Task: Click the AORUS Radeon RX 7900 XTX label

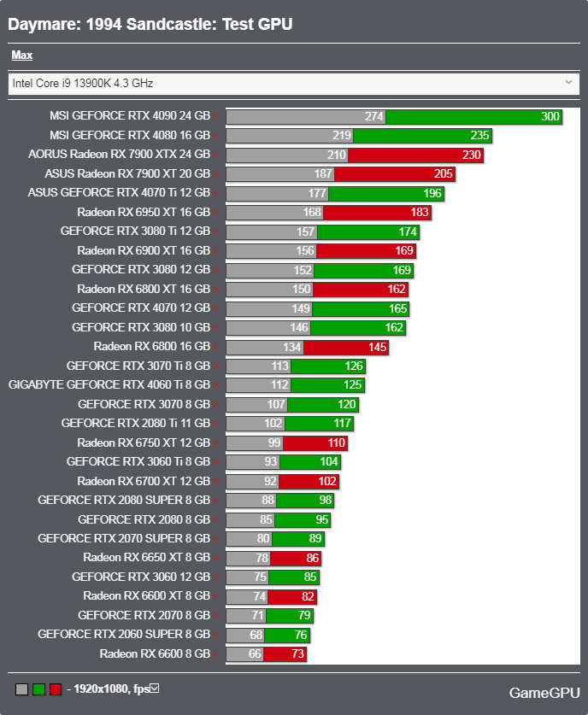Action: coord(119,154)
